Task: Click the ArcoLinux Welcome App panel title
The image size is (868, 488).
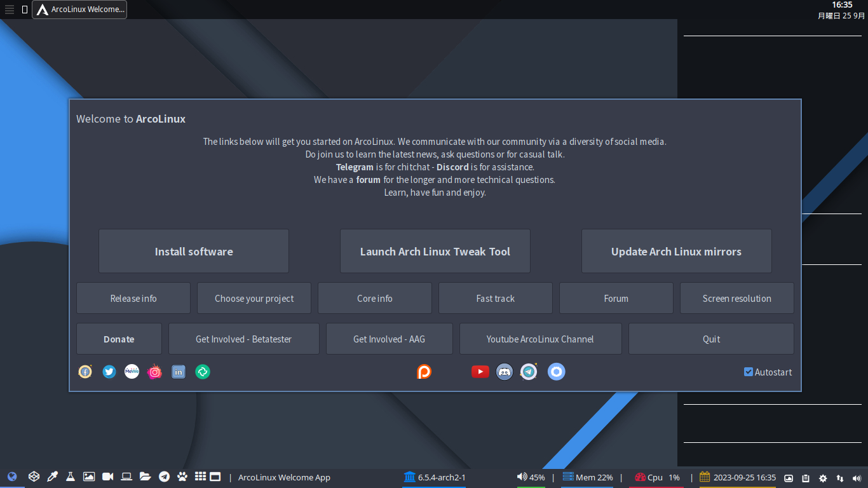Action: click(284, 477)
